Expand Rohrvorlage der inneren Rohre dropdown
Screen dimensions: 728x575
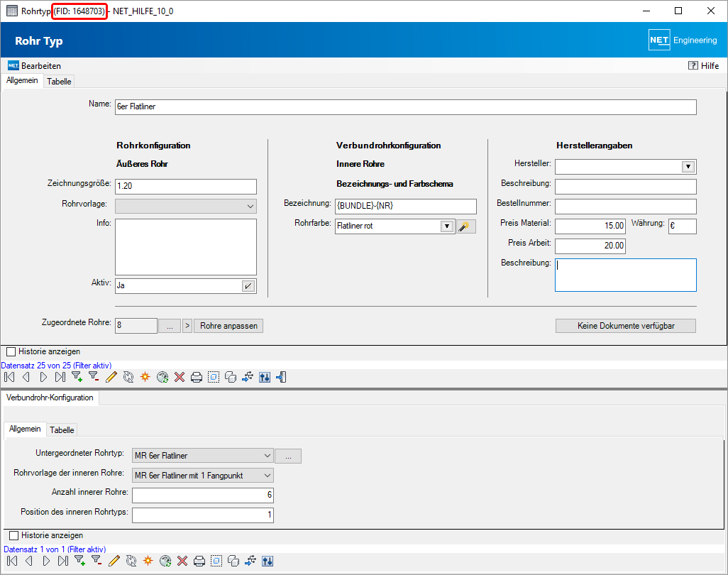pyautogui.click(x=268, y=476)
